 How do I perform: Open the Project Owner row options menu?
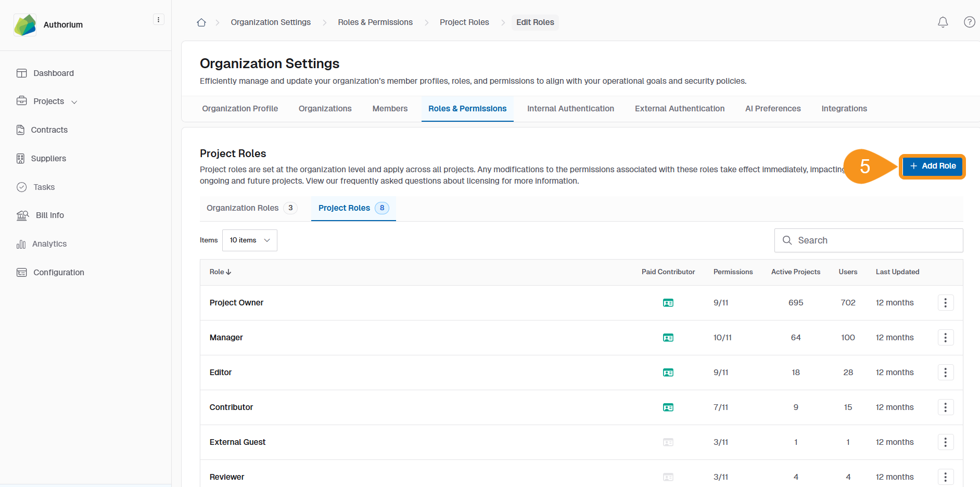[946, 302]
